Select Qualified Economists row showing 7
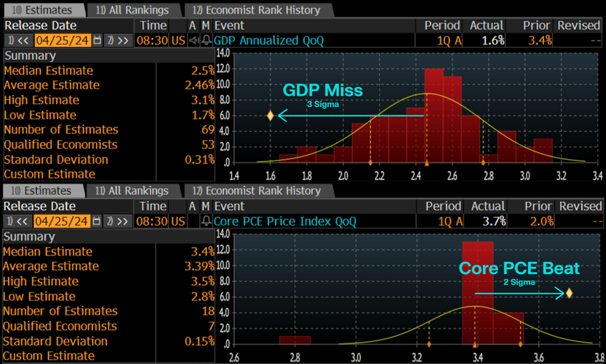Screen dimensions: 606x364 pos(109,326)
